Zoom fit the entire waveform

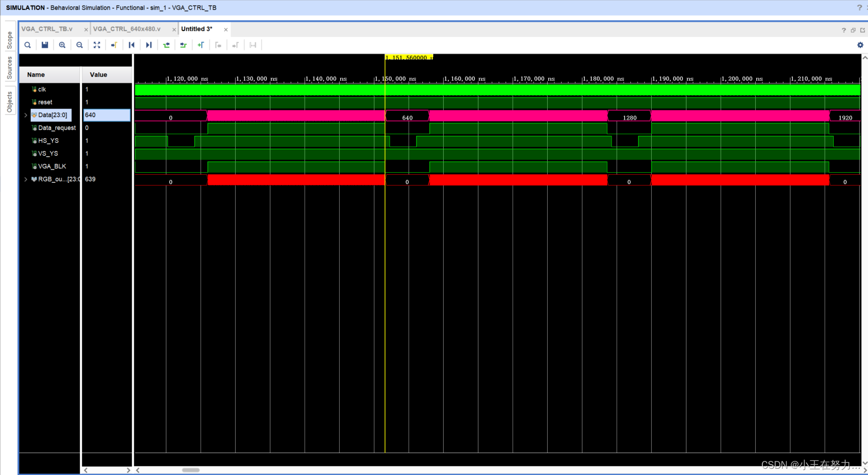tap(97, 45)
